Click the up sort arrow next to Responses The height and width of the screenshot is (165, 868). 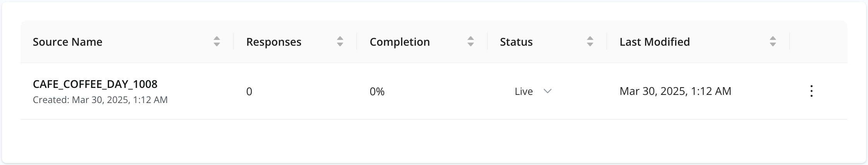(x=340, y=38)
